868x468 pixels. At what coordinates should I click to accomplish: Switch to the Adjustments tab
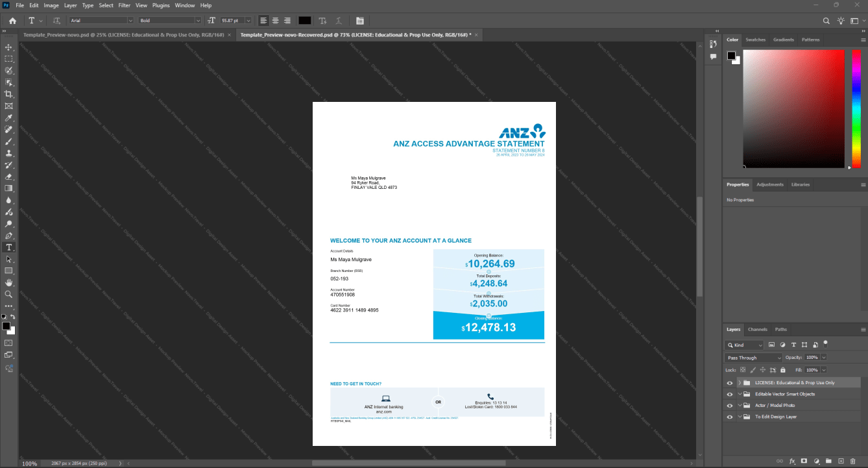point(770,184)
